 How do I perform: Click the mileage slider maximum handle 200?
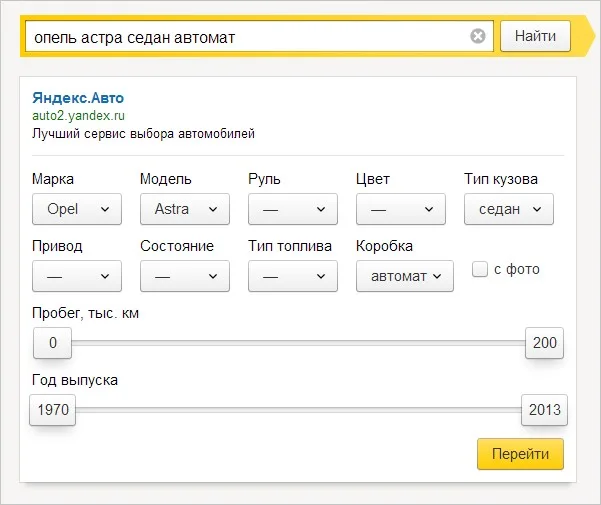click(544, 343)
